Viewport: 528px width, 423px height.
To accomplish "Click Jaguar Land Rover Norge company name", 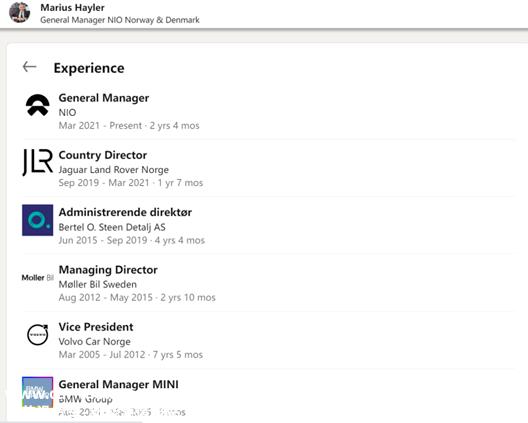I will pyautogui.click(x=113, y=170).
